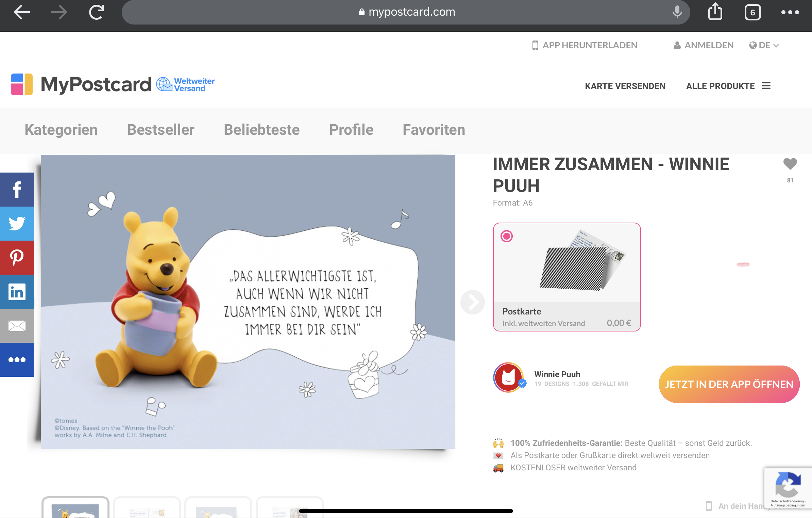Click '100% Zufriedenheits-Garantie' text
This screenshot has height=518, width=812.
pos(566,443)
